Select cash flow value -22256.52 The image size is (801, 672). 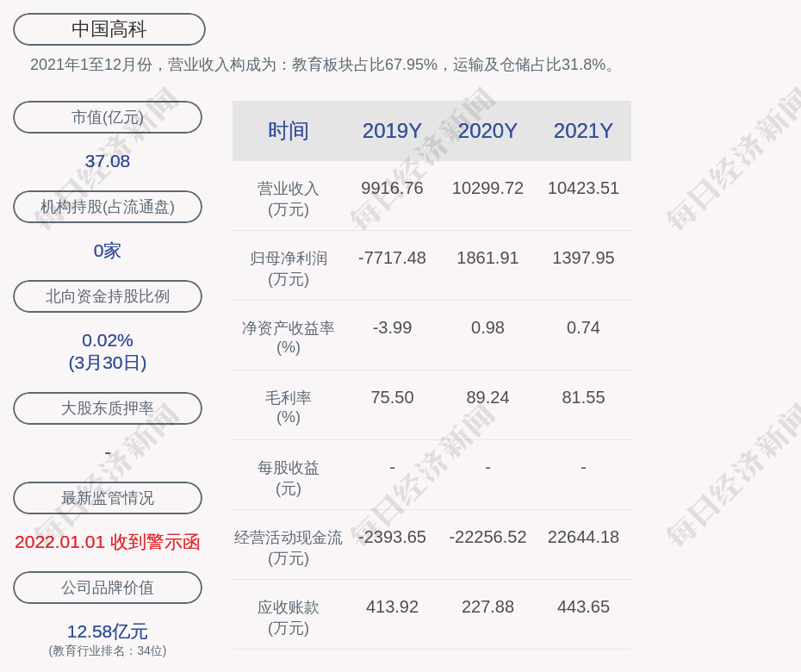[x=487, y=537]
